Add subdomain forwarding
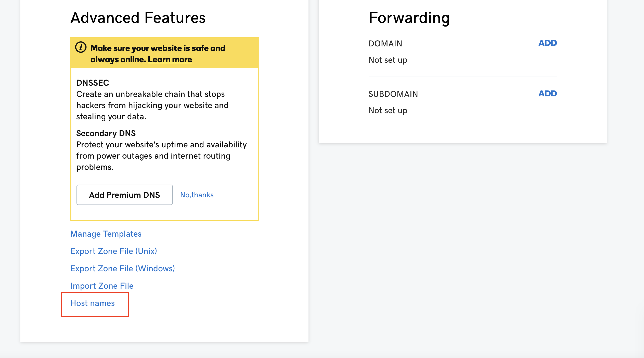This screenshot has width=644, height=358. (x=547, y=94)
